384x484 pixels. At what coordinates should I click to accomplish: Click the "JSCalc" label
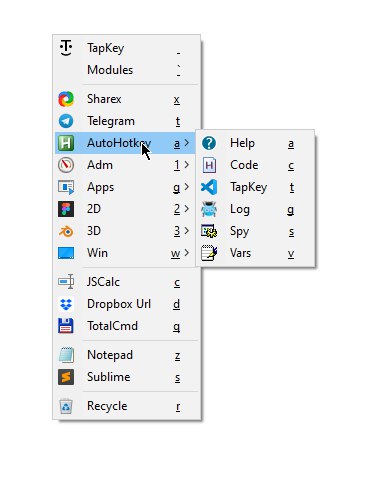(103, 282)
